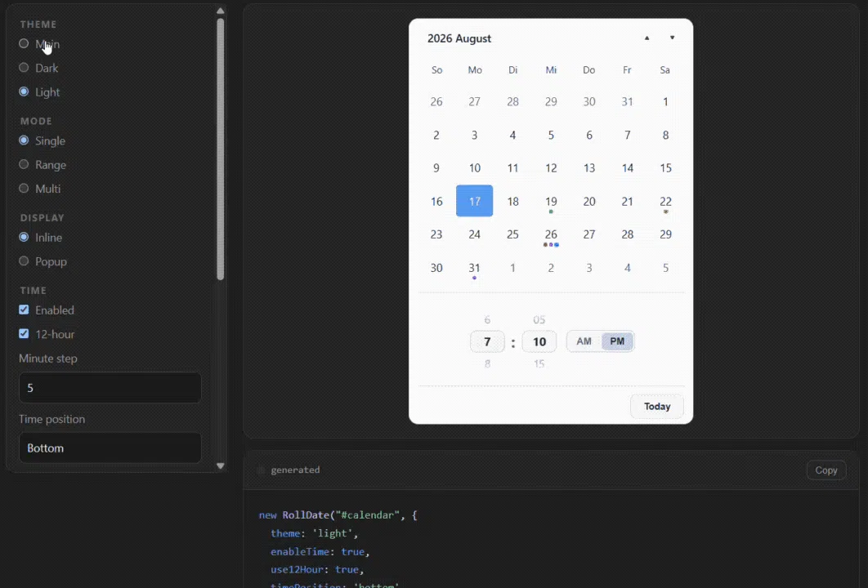This screenshot has width=868, height=588.
Task: Select August 1 on the calendar
Action: [x=665, y=102]
